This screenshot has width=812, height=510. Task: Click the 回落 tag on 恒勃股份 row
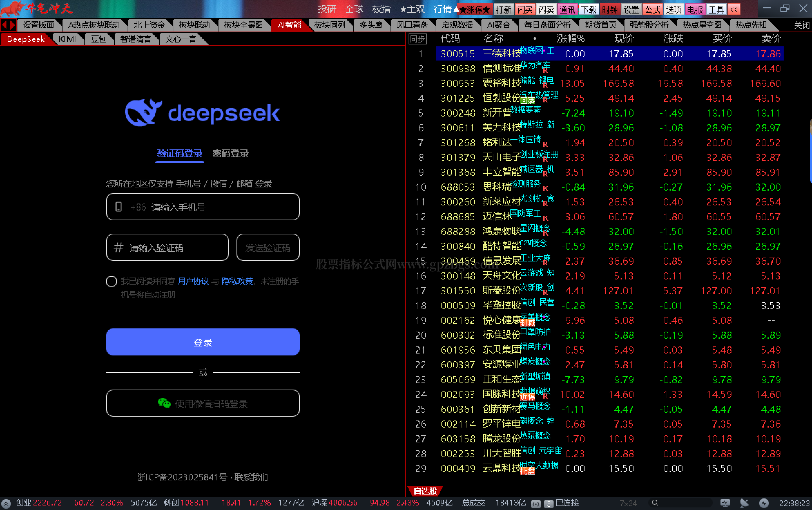[x=527, y=101]
